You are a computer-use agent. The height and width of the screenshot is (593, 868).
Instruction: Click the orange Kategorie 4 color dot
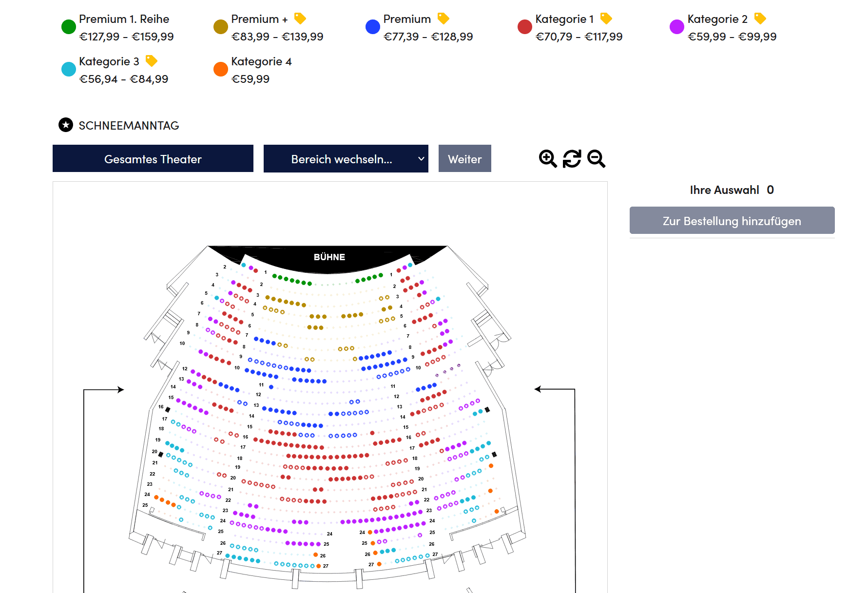(x=221, y=69)
